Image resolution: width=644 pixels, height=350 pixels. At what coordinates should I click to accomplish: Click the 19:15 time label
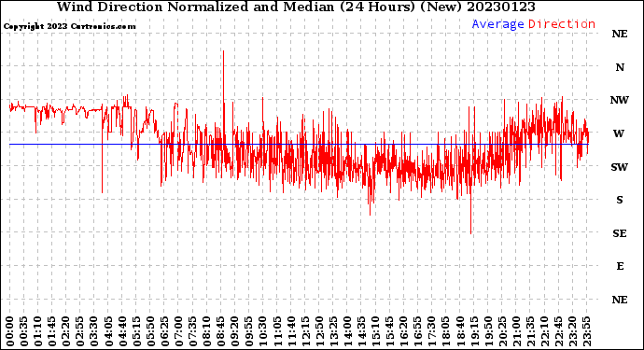pyautogui.click(x=474, y=332)
